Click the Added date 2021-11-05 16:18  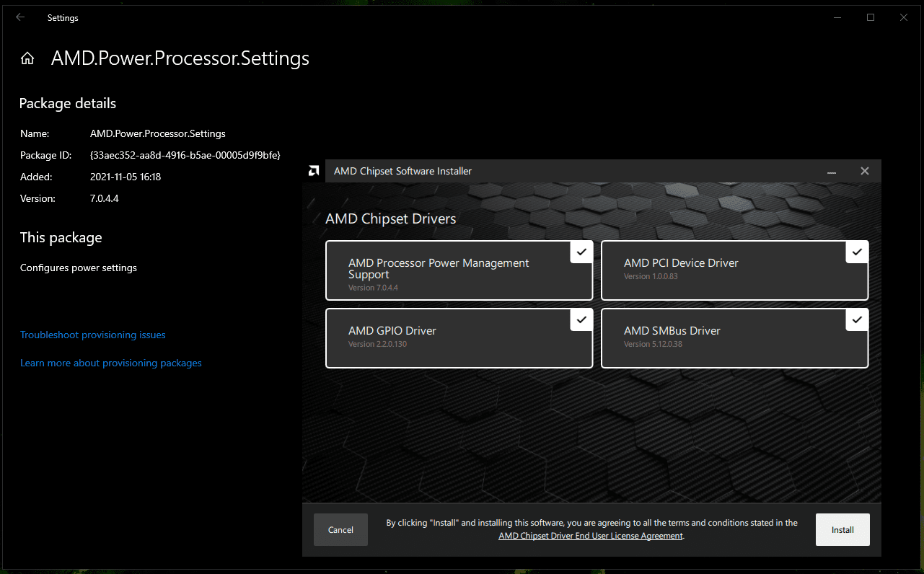(x=126, y=177)
